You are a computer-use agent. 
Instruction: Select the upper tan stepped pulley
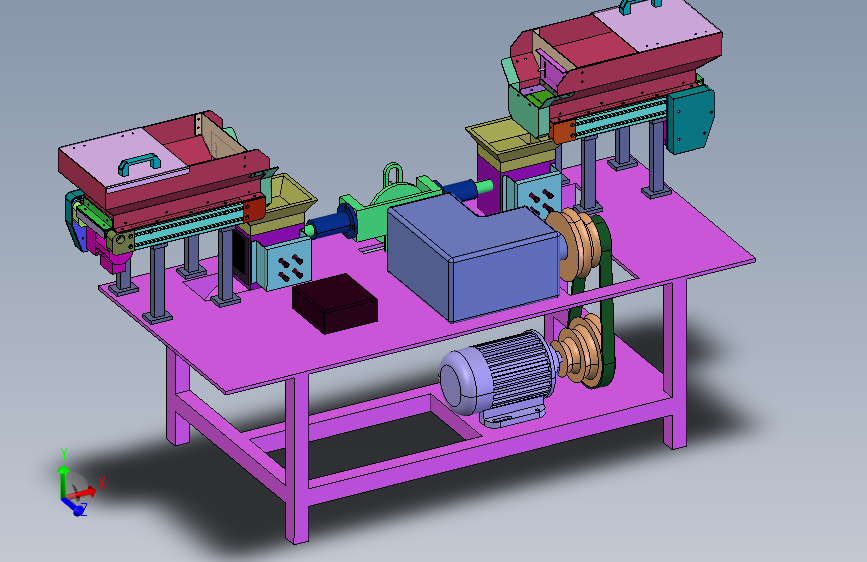[x=574, y=243]
